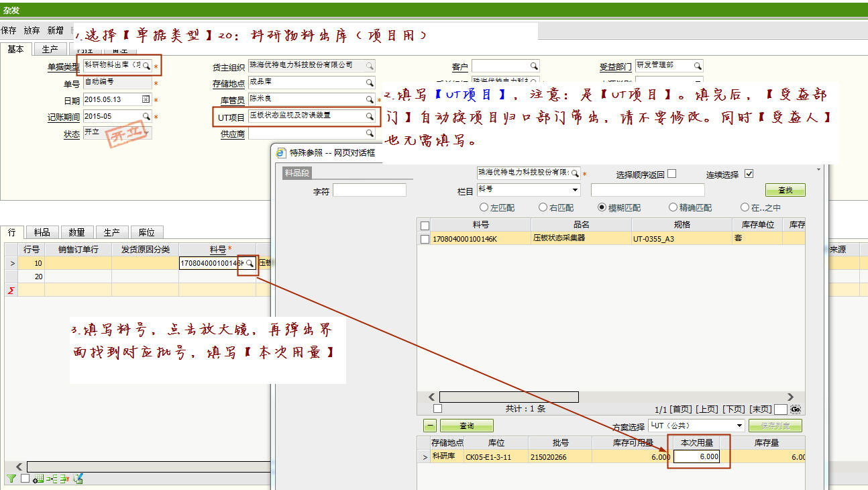Click UT项目 field search icon
Viewport: 868px width, 490px height.
pos(369,116)
